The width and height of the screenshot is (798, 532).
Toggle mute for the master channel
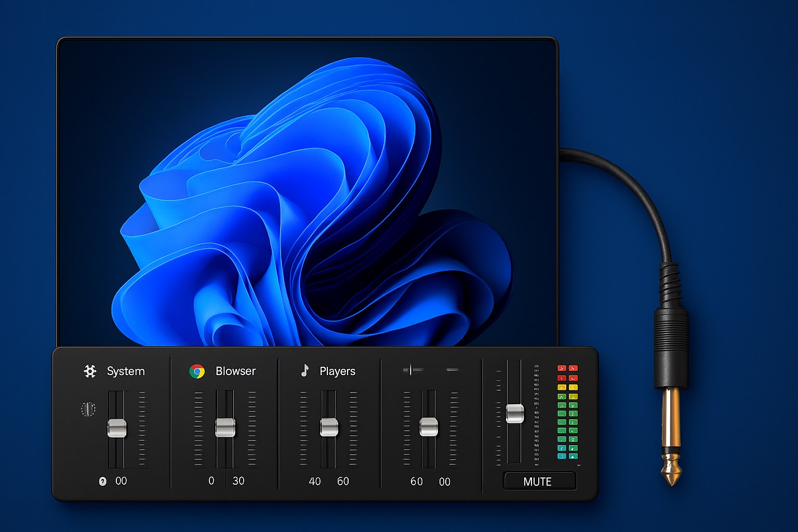[539, 482]
